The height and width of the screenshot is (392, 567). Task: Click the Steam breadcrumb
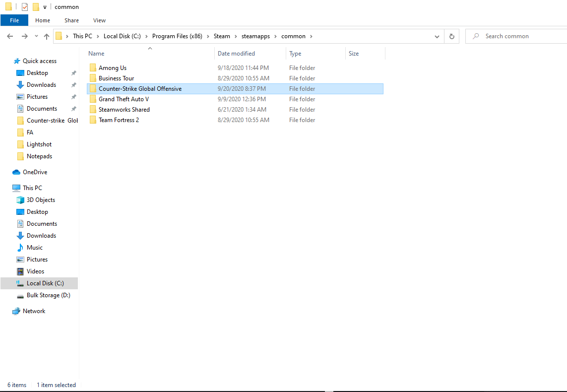pyautogui.click(x=222, y=36)
